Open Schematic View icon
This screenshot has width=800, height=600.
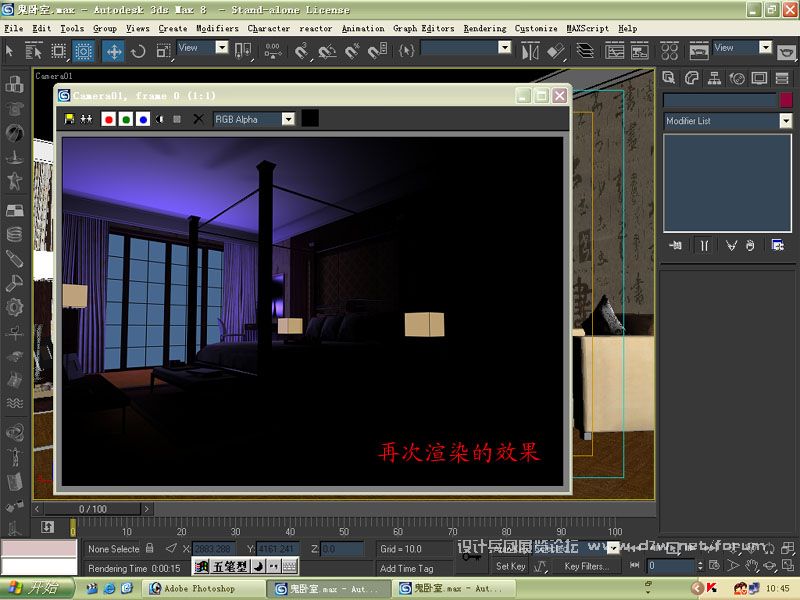(639, 51)
